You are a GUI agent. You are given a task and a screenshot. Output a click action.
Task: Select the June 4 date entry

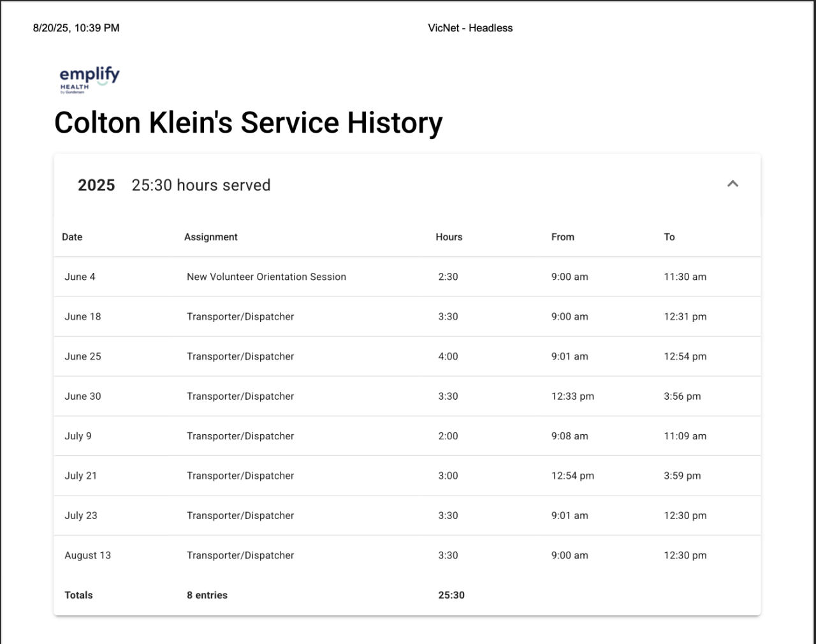tap(80, 277)
